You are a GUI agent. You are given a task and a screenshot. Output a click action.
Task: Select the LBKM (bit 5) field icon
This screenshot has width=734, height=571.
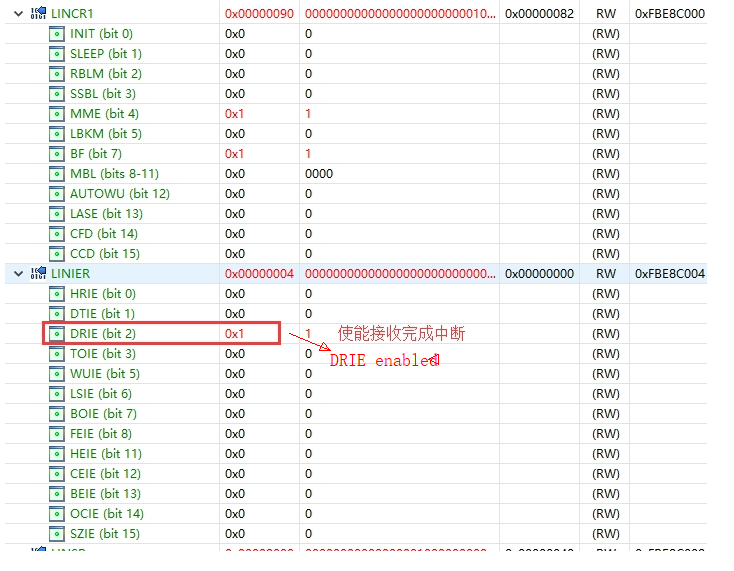click(57, 134)
